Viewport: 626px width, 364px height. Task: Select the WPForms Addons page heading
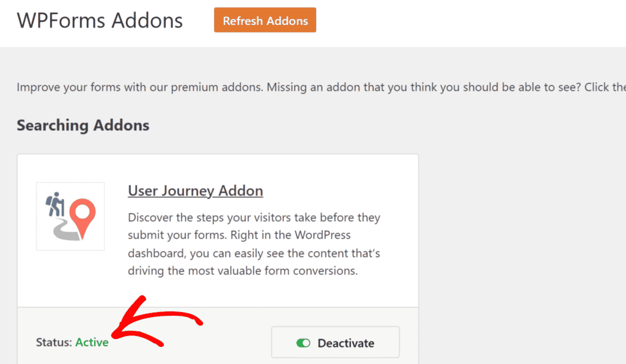(x=99, y=20)
